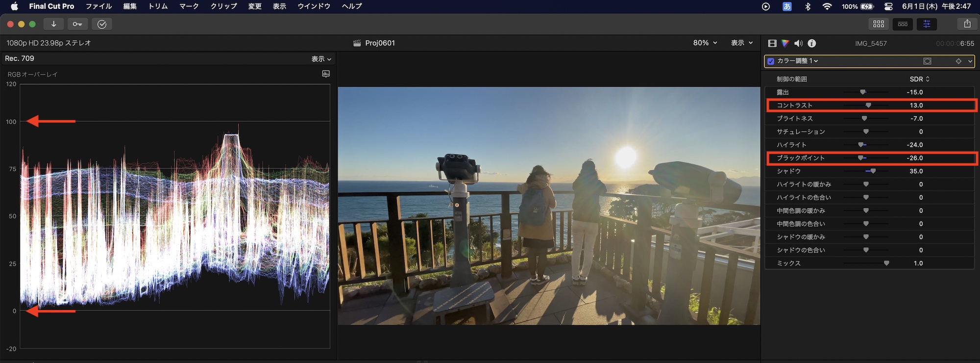This screenshot has width=980, height=363.
Task: Click the video scope settings icon
Action: click(x=326, y=74)
